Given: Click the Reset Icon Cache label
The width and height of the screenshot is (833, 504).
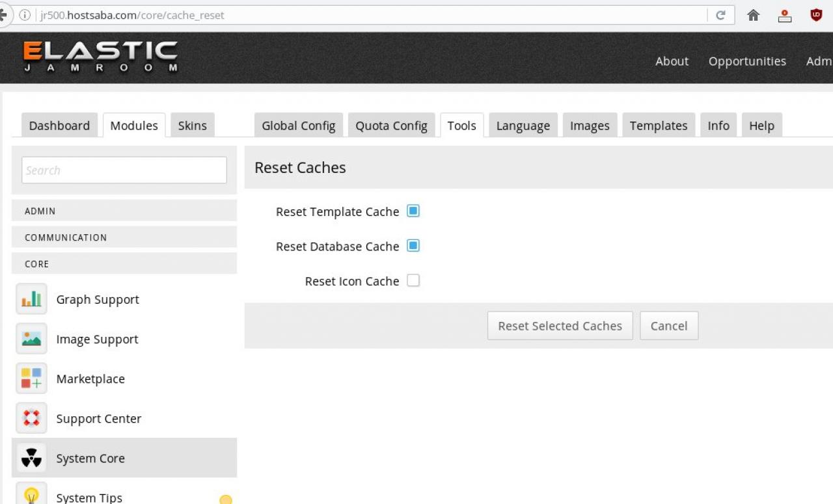Looking at the screenshot, I should (x=352, y=281).
